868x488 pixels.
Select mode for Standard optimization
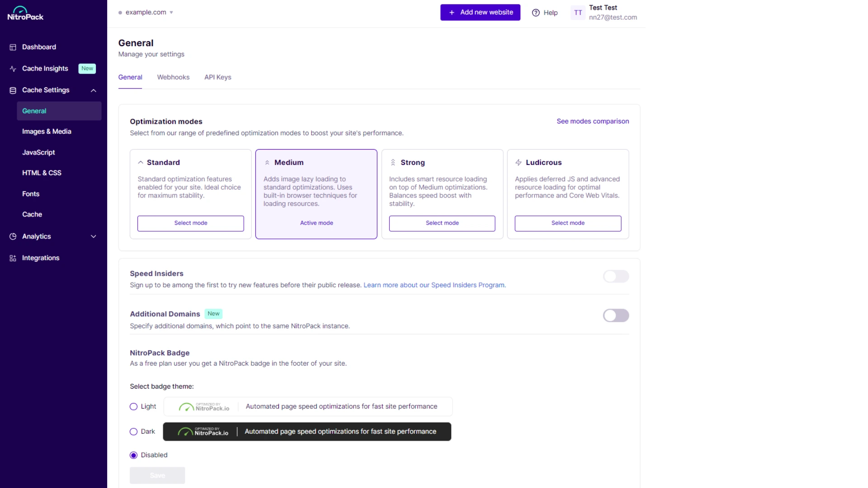(x=191, y=223)
